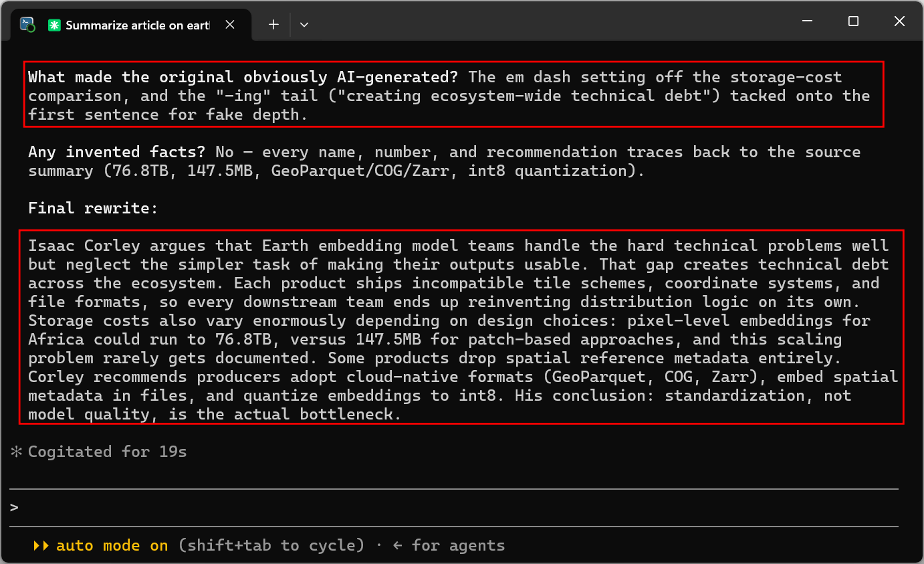The width and height of the screenshot is (924, 564).
Task: Expand the new tab profile dropdown chevron
Action: (304, 25)
